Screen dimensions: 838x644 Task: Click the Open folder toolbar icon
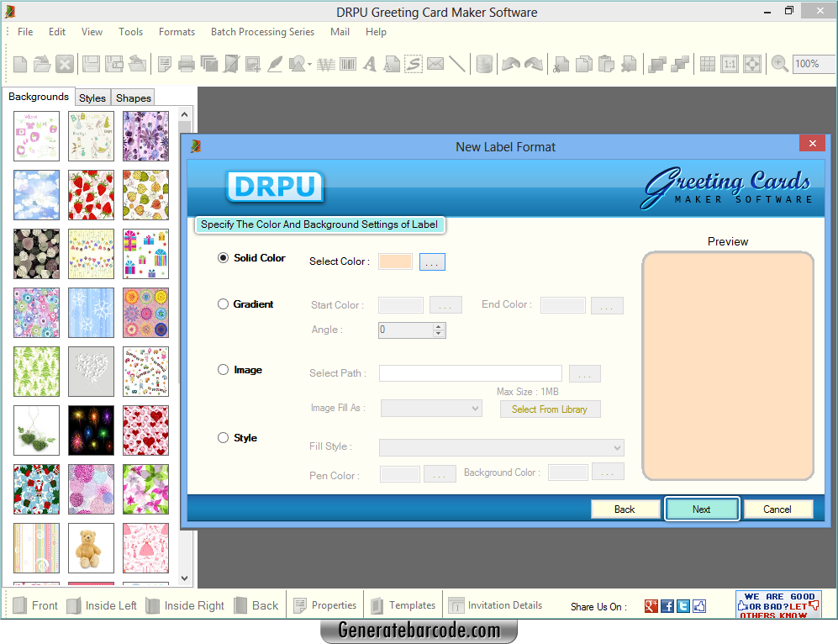tap(42, 64)
